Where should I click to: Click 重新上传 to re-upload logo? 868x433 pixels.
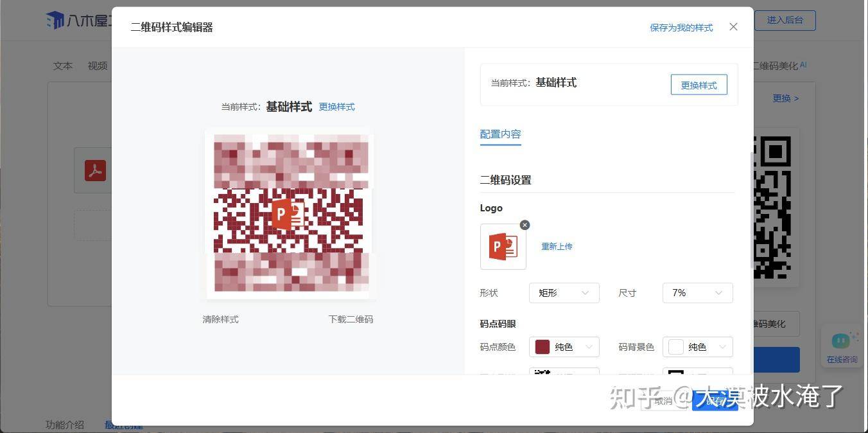[x=557, y=246]
